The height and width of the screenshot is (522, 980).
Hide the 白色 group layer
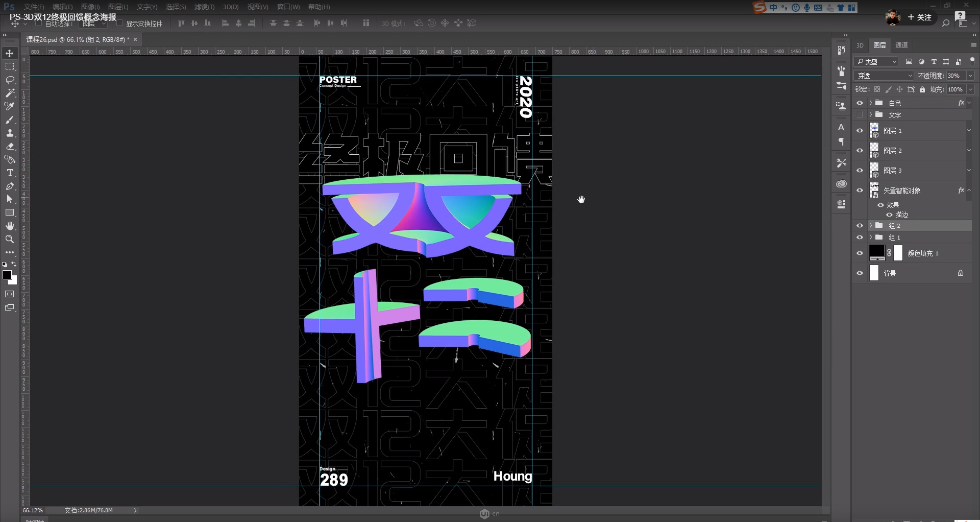point(860,103)
